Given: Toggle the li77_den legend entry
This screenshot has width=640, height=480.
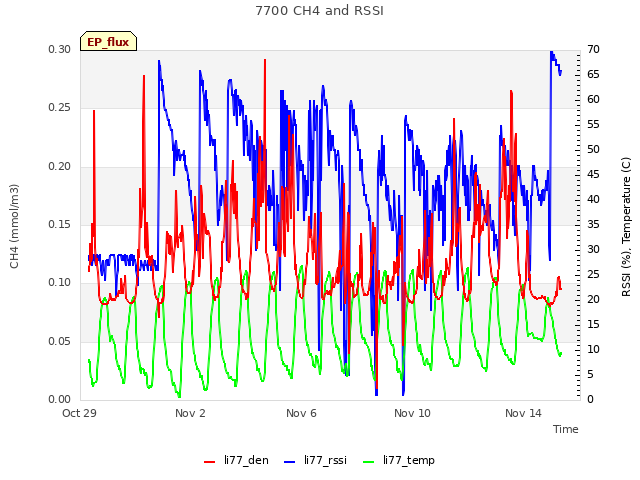Looking at the screenshot, I should pyautogui.click(x=236, y=460).
